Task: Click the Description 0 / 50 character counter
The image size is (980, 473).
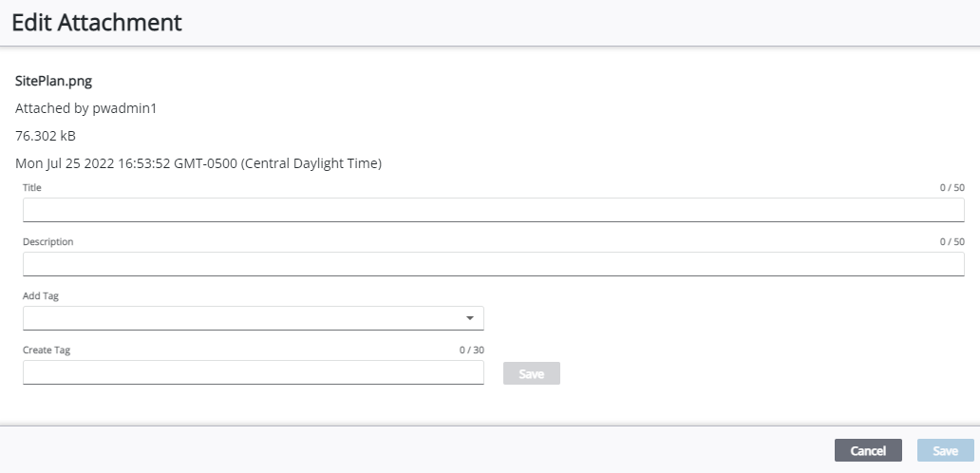Action: click(952, 242)
